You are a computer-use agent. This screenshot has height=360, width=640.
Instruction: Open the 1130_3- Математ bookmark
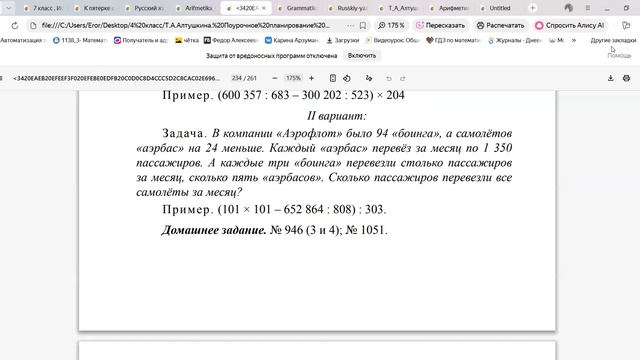[x=80, y=40]
